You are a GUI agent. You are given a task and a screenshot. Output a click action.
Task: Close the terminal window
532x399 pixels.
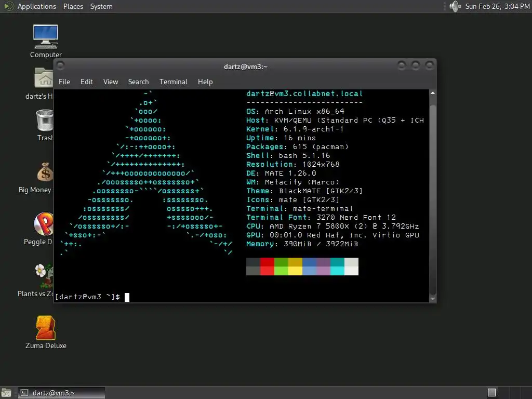(x=429, y=65)
